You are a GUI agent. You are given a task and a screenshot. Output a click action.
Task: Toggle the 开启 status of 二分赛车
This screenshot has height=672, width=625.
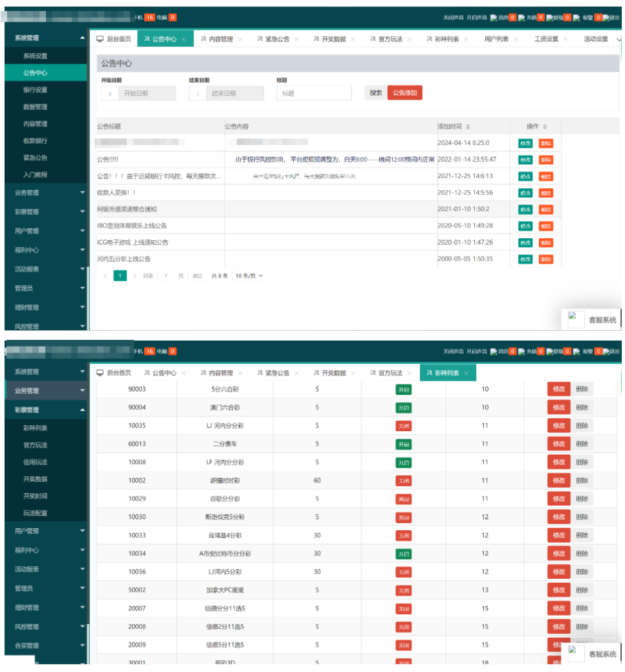[x=403, y=444]
